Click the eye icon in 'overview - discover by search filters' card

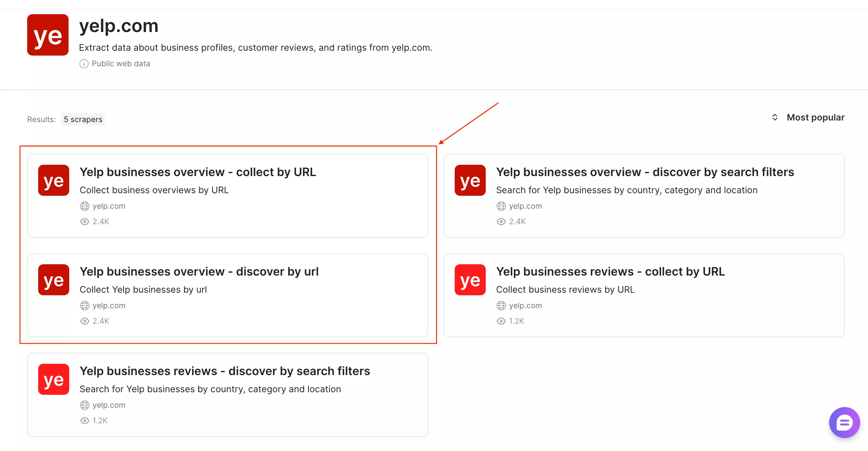coord(501,221)
